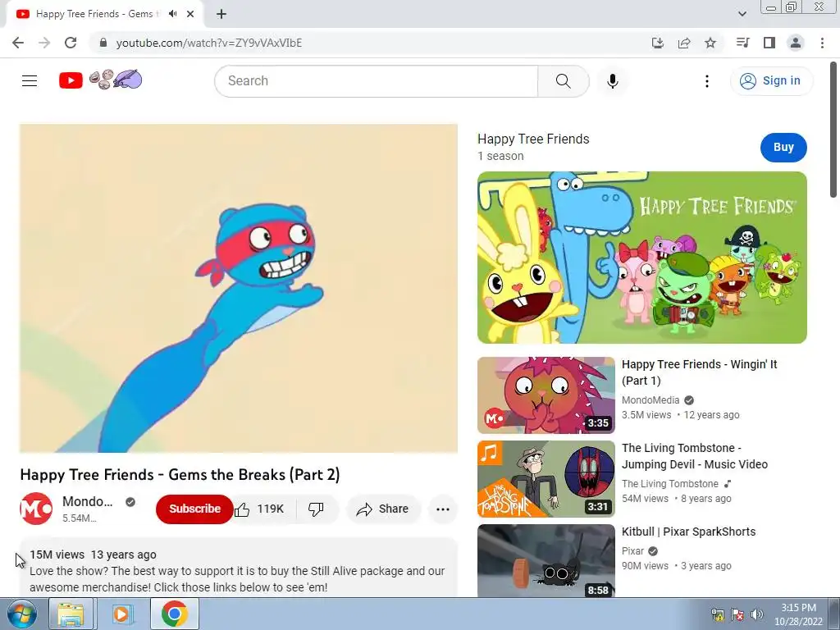Open a new tab with plus icon
The height and width of the screenshot is (630, 840).
[221, 14]
